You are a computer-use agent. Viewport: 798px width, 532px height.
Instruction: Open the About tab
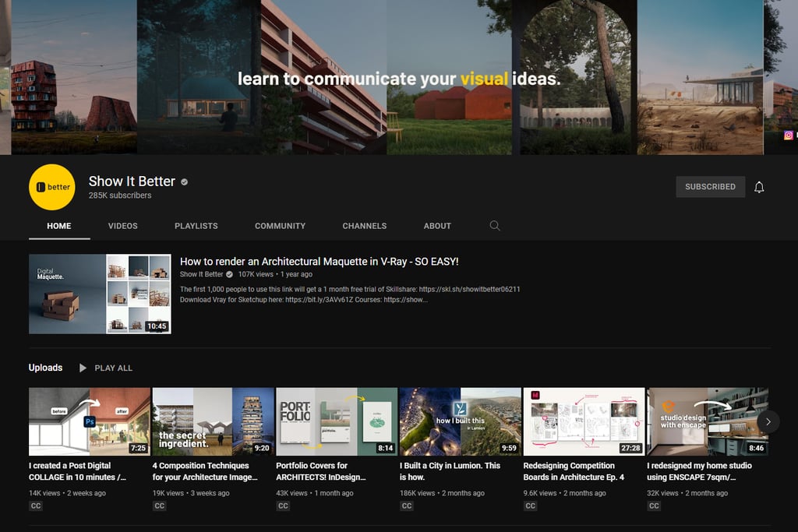[x=437, y=226]
